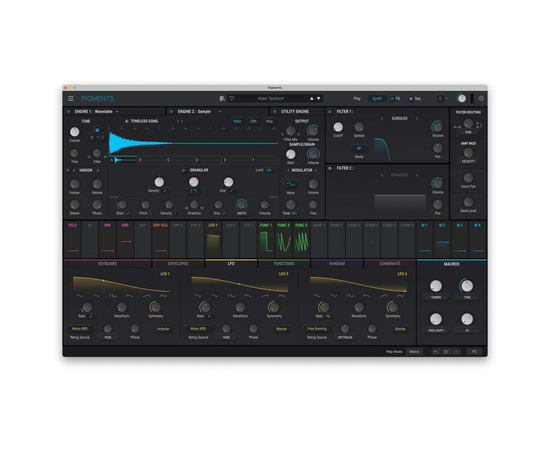Open Engine 1 Wavetable type dropdown
This screenshot has height=450, width=550.
(117, 112)
